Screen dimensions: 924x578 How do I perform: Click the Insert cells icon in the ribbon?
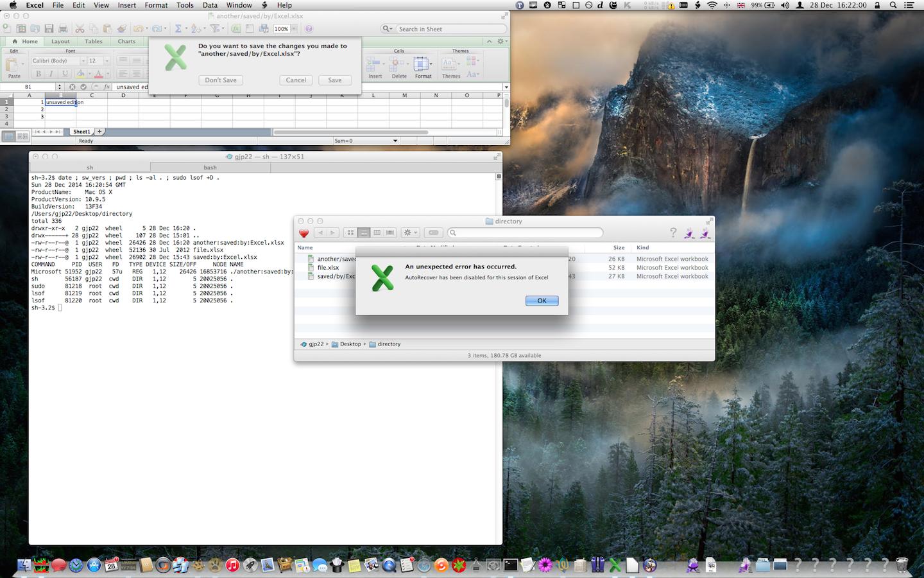375,64
